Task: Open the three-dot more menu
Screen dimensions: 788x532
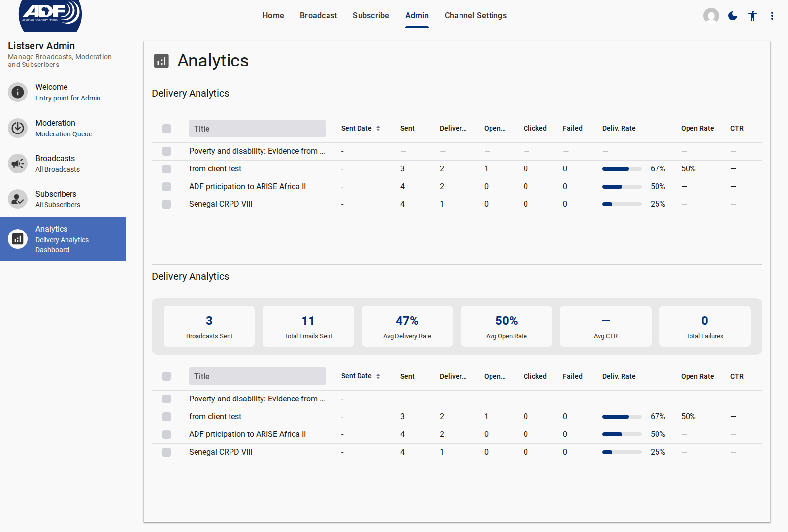Action: coord(772,16)
